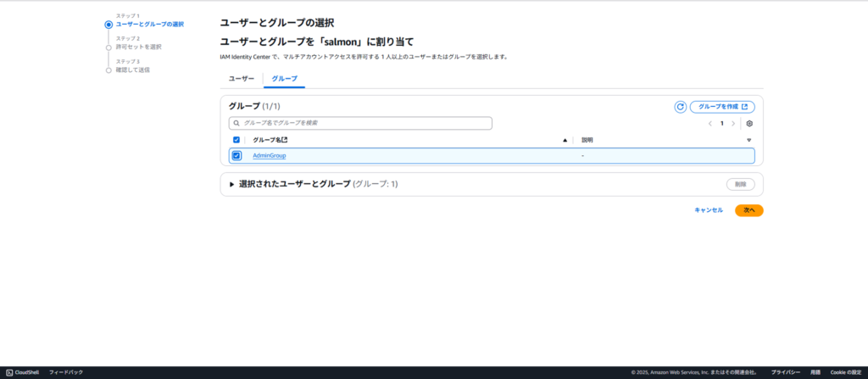Click ユーザーとグループの選択 step label
868x379 pixels.
[149, 25]
